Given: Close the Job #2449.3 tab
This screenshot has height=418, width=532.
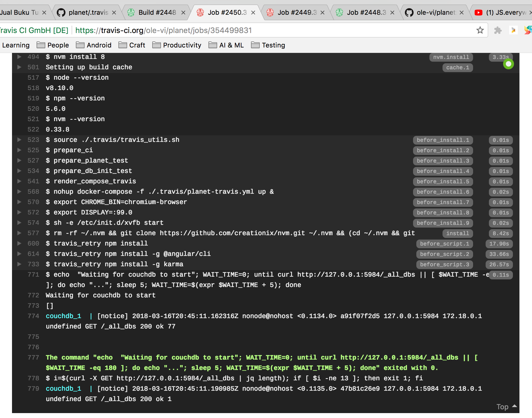Looking at the screenshot, I should 322,13.
